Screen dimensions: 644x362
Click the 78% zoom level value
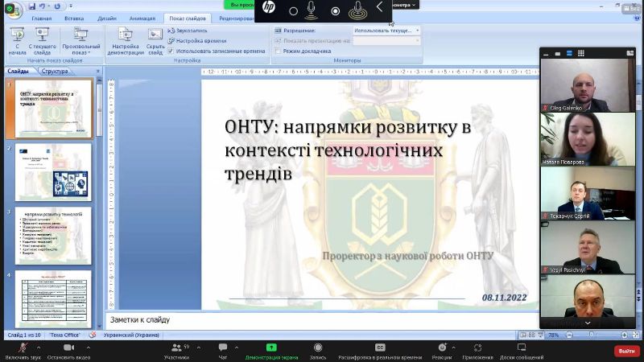[554, 335]
